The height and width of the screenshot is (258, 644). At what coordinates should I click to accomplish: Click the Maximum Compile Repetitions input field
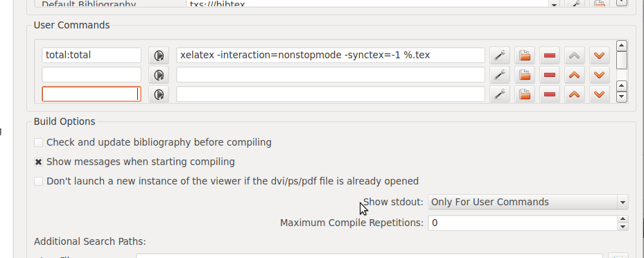click(523, 223)
